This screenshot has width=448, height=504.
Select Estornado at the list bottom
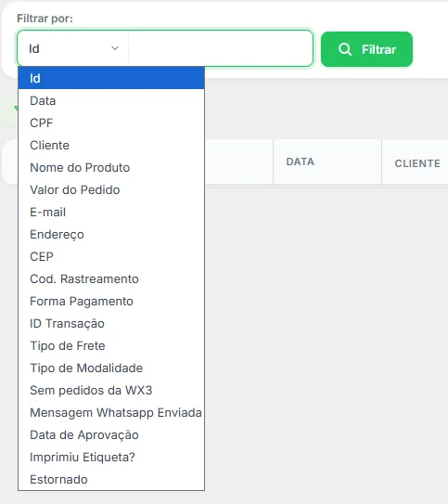111,479
